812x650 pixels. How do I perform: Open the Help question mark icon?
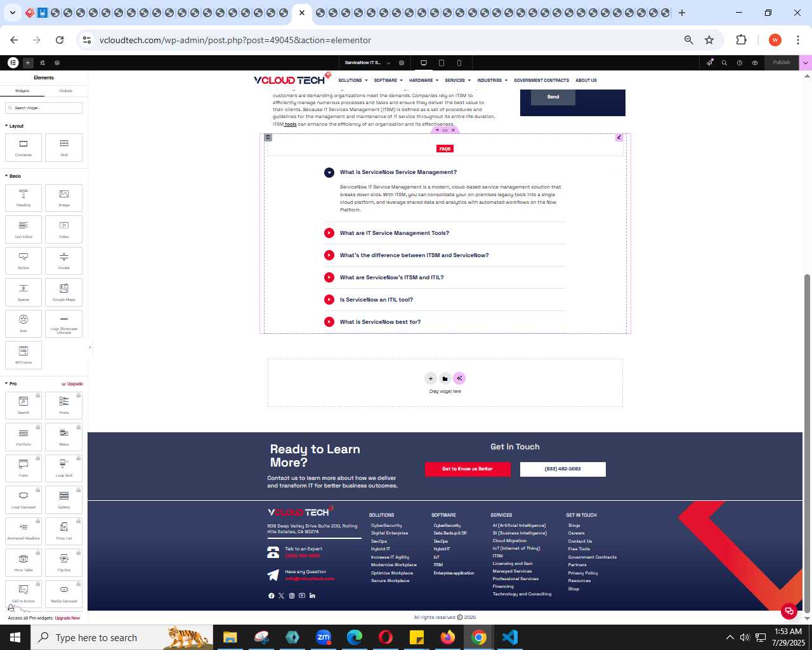coord(740,63)
